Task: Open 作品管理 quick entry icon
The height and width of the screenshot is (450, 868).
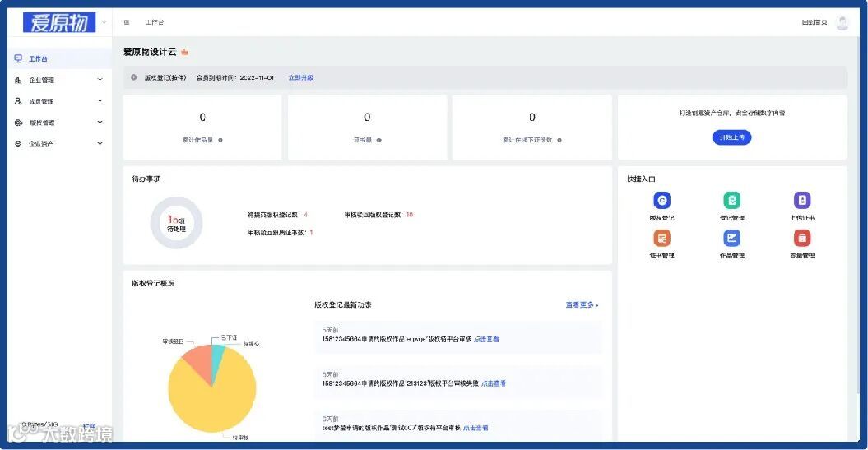Action: (x=731, y=238)
